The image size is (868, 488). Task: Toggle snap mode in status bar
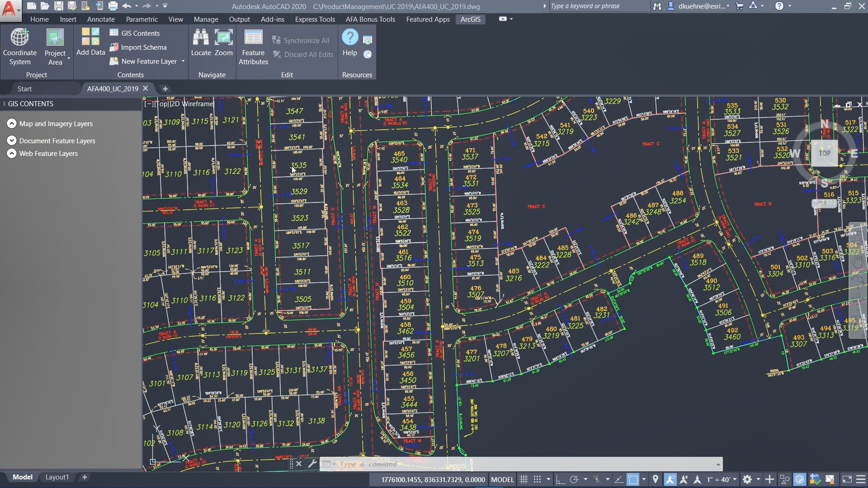point(537,479)
